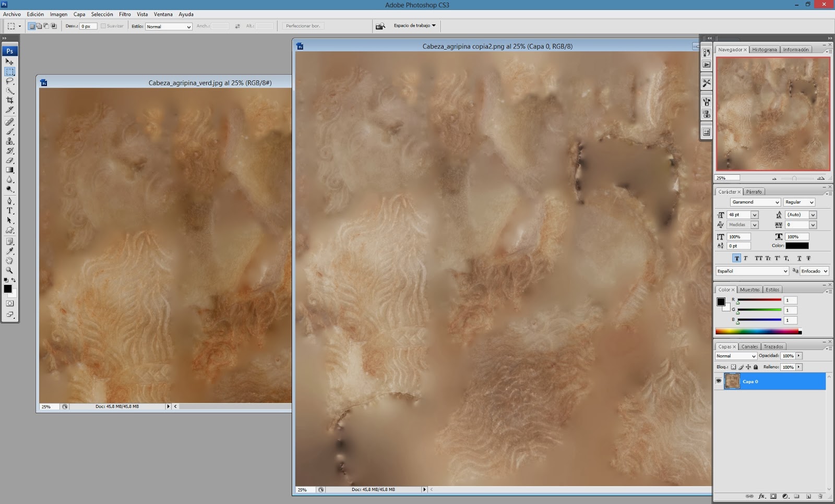Pick the Crop tool
Viewport: 835px width, 504px height.
pyautogui.click(x=9, y=100)
